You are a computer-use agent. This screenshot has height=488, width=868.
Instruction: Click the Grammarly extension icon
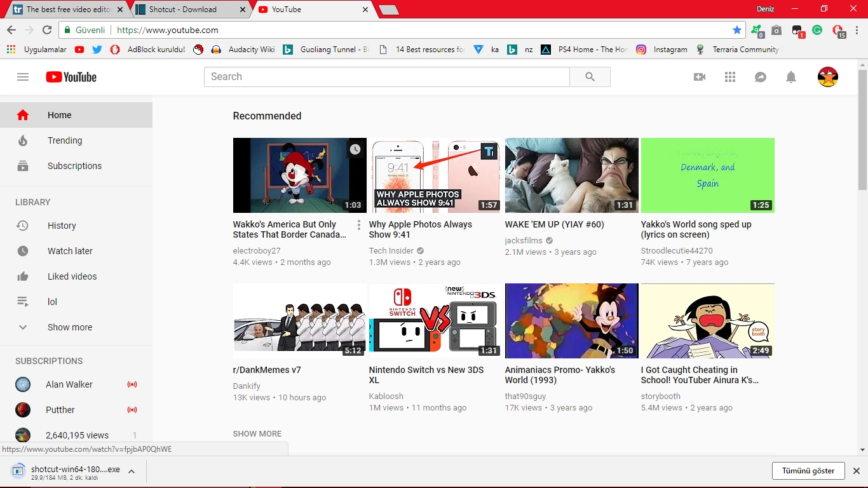click(x=817, y=30)
